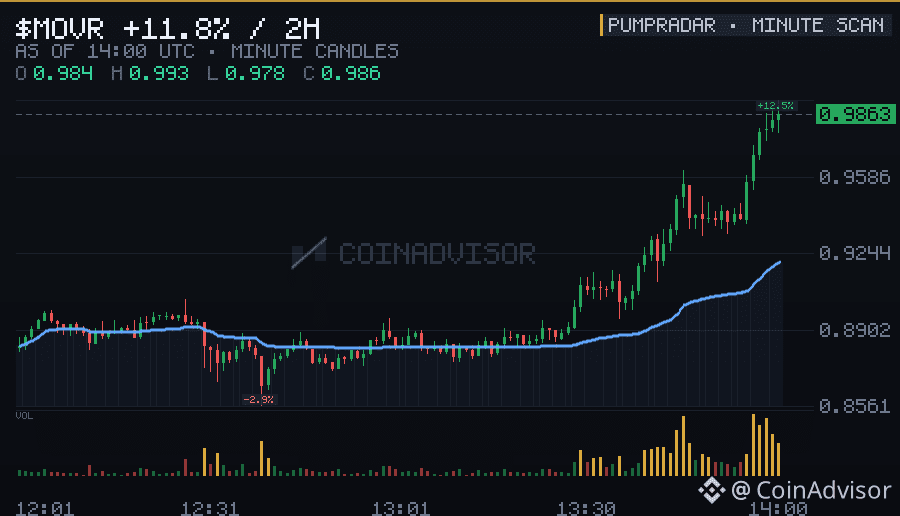Image resolution: width=900 pixels, height=516 pixels.
Task: Click the $MOVR +11.8% / 2H title
Action: tap(168, 29)
